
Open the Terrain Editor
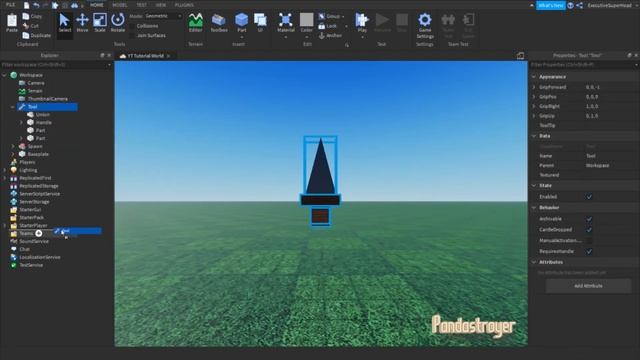click(x=196, y=22)
